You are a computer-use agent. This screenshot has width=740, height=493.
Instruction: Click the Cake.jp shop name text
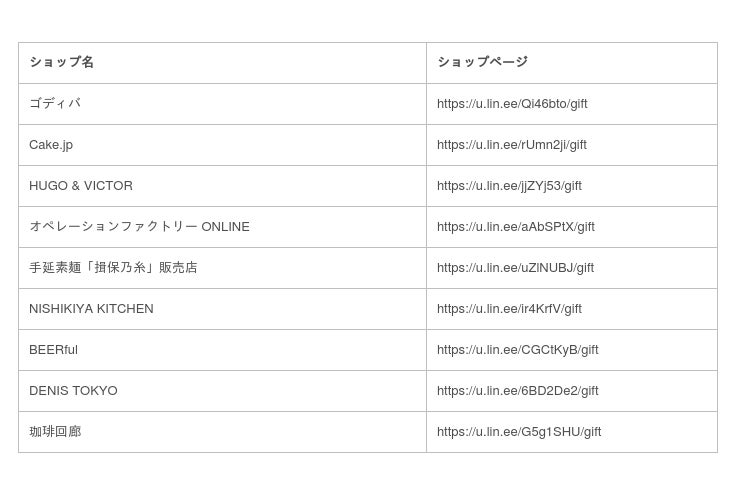[x=51, y=145]
